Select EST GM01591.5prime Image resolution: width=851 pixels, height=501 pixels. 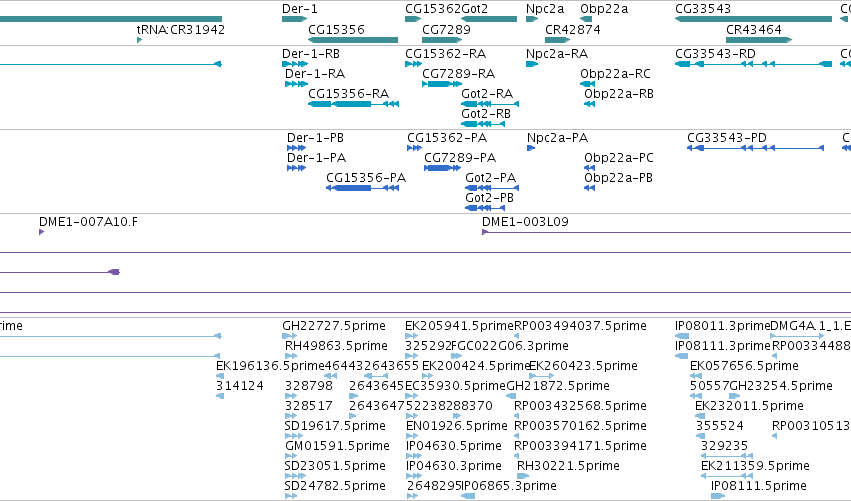[x=291, y=456]
